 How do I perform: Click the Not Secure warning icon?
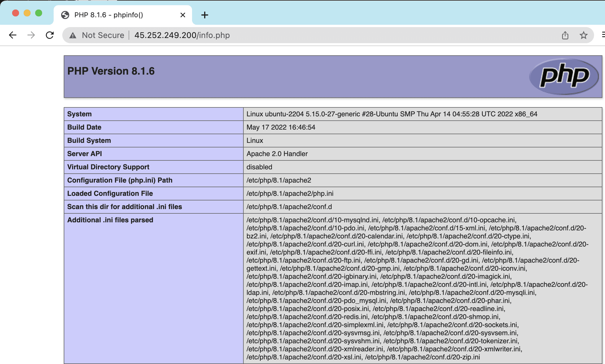pyautogui.click(x=73, y=35)
